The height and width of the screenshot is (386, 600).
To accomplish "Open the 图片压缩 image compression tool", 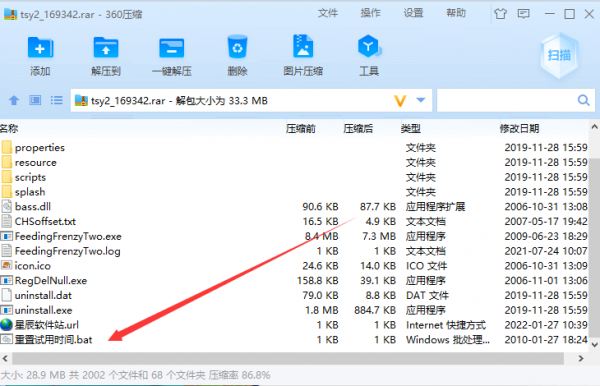I will [x=303, y=47].
